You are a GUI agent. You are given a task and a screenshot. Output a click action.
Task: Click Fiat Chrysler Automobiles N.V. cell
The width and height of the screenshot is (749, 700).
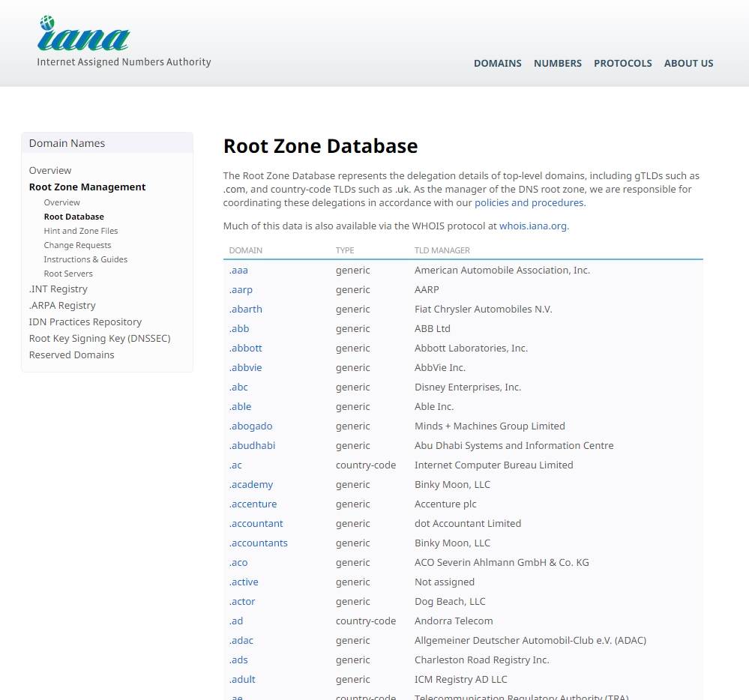click(484, 310)
